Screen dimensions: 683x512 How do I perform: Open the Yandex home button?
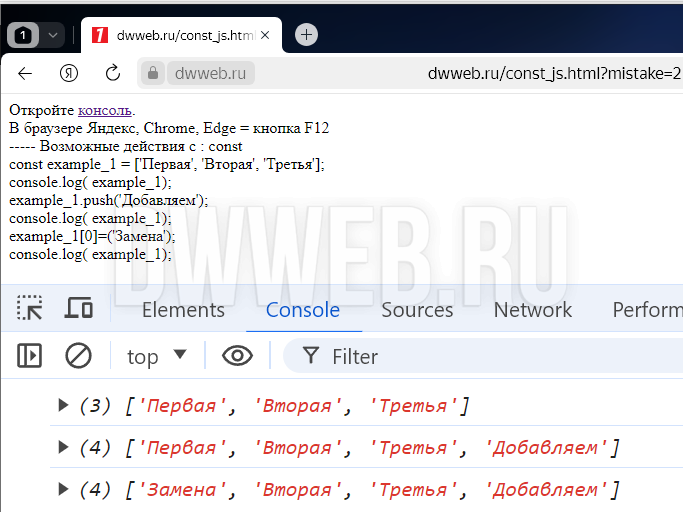click(68, 73)
